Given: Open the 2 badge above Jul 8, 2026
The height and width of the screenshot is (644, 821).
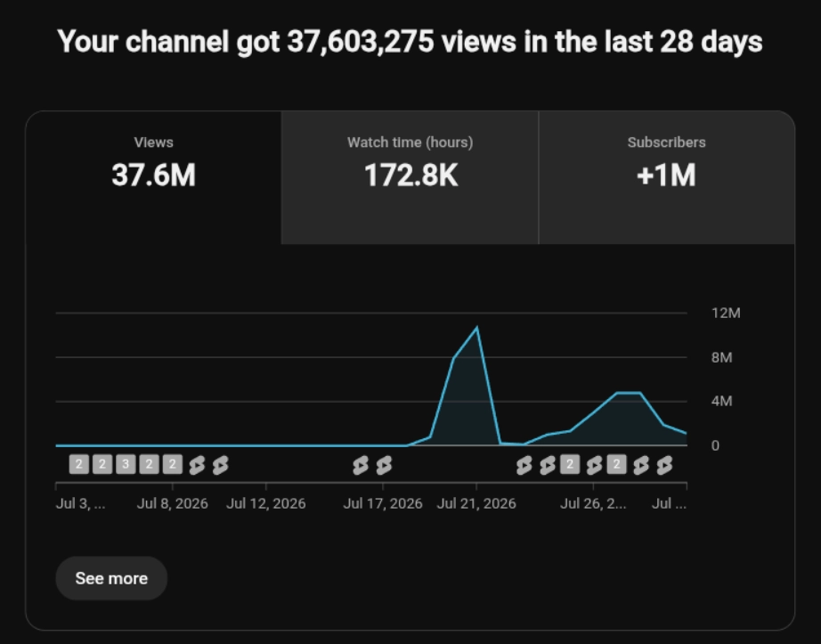Looking at the screenshot, I should click(172, 464).
